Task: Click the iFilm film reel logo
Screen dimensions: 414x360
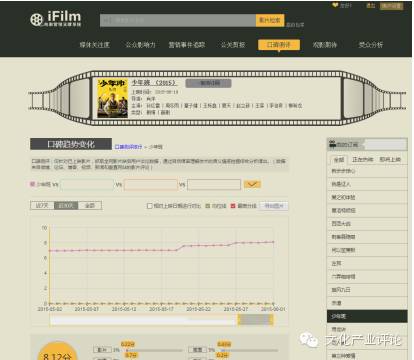Action: 37,19
